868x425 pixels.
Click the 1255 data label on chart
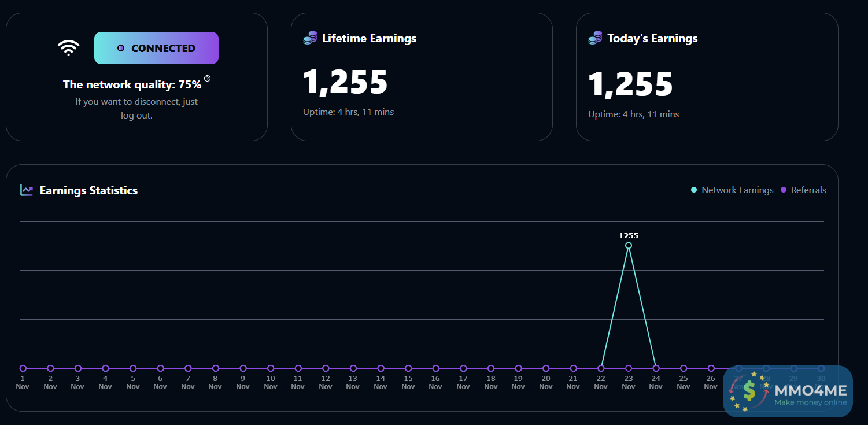629,235
